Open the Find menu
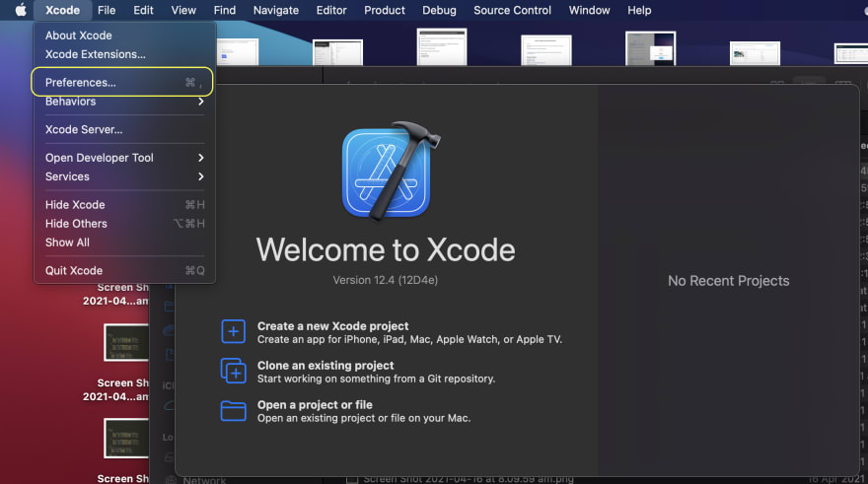 (225, 10)
